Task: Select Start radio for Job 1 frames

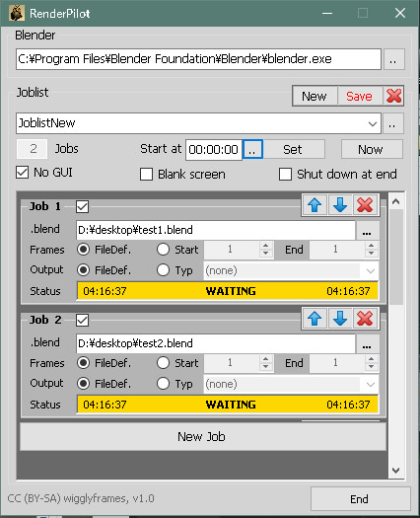Action: coord(163,250)
